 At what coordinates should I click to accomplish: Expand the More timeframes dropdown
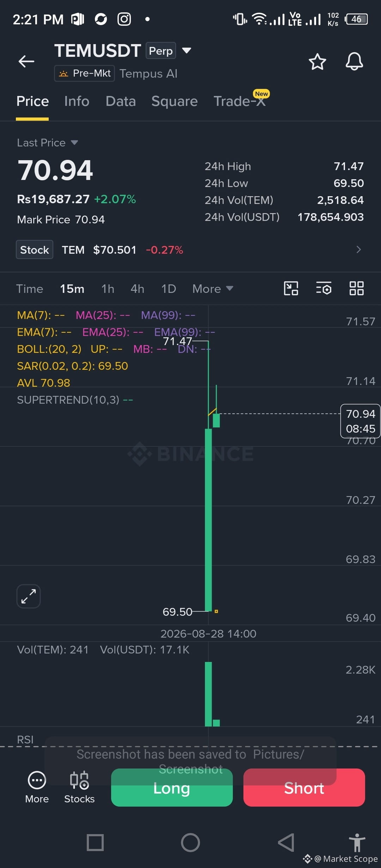click(x=213, y=289)
